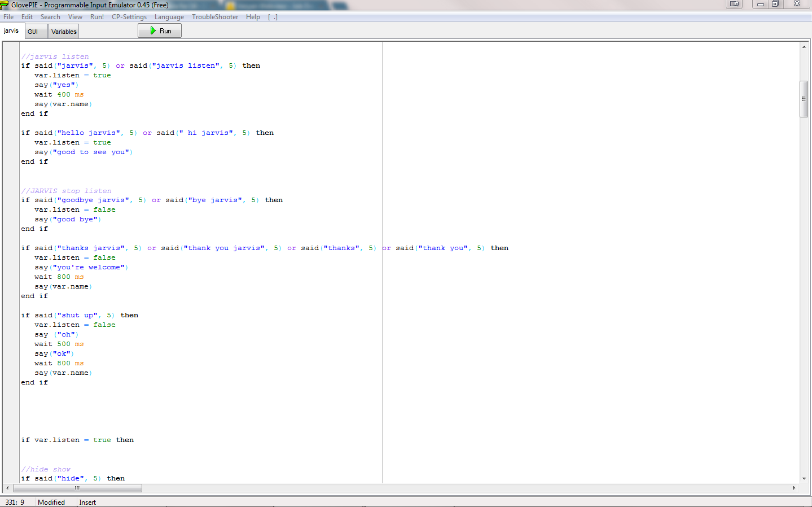The height and width of the screenshot is (507, 812).
Task: Open the "[ . ]" menu at the right
Action: point(273,17)
